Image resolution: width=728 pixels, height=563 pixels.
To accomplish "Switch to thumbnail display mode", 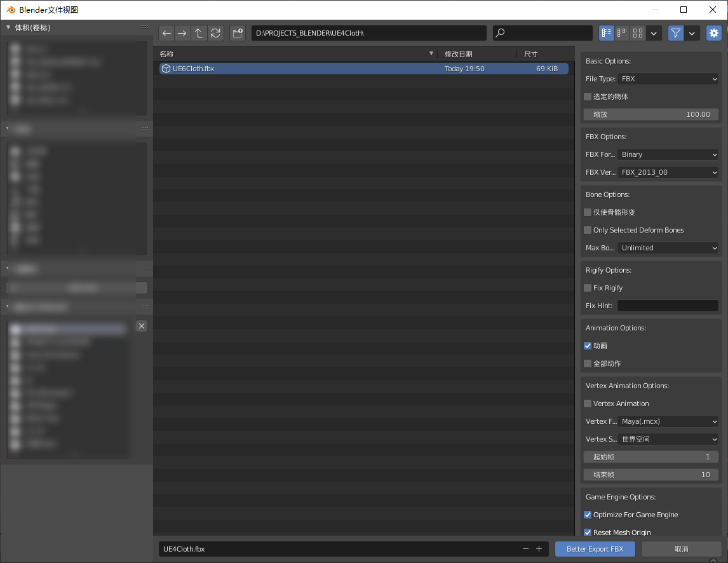I will [x=638, y=33].
